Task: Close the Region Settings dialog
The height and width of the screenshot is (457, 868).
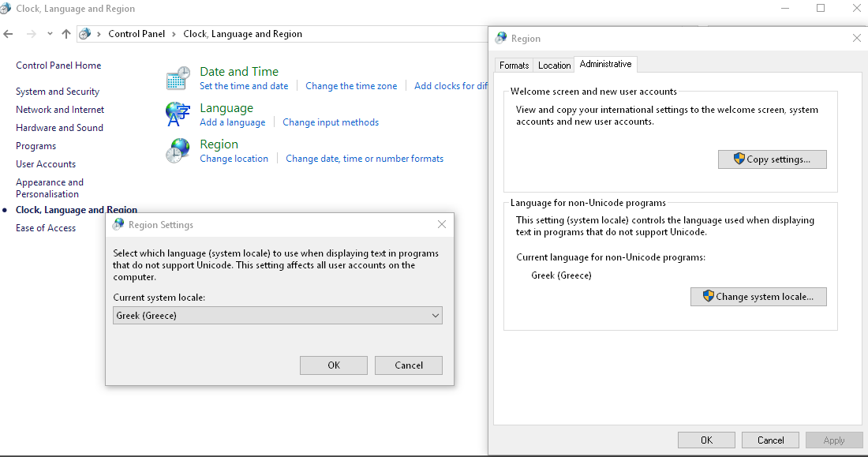Action: click(442, 224)
